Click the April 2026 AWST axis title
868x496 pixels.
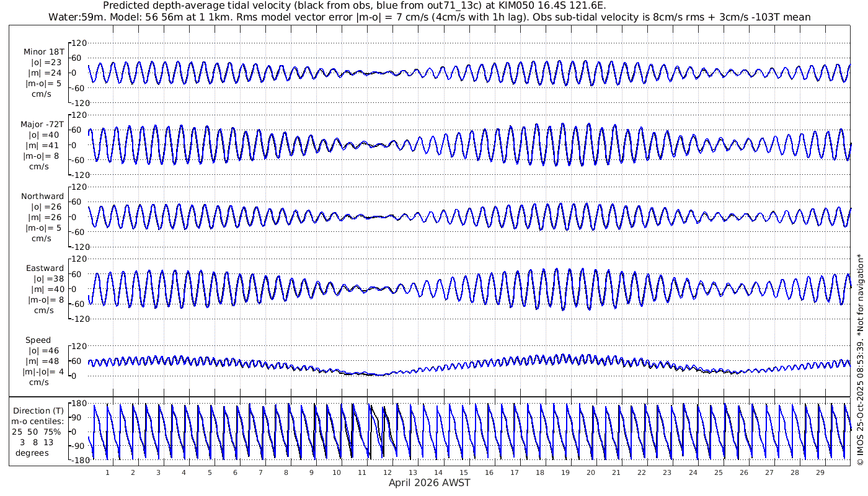click(x=429, y=483)
